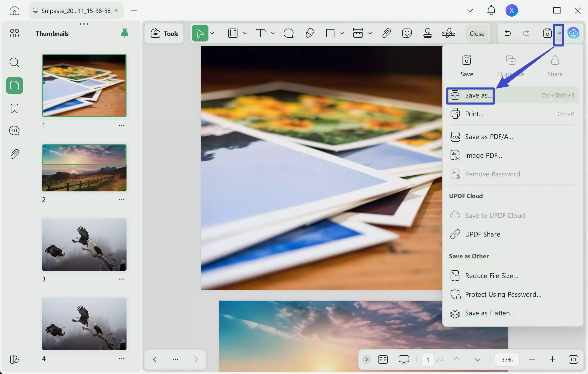Choose Save as PDF/A from the menu

tap(489, 137)
